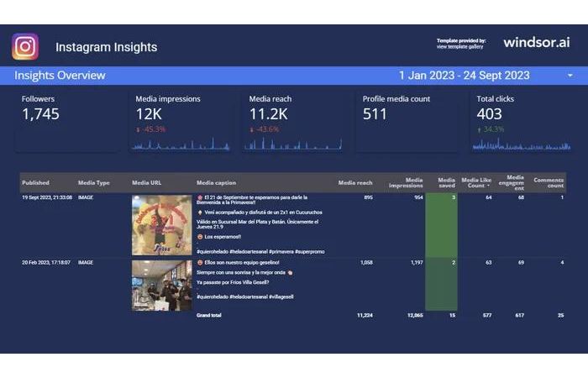Click the #primavera #superpromo hashtag line
The image size is (588, 378).
pyautogui.click(x=260, y=252)
